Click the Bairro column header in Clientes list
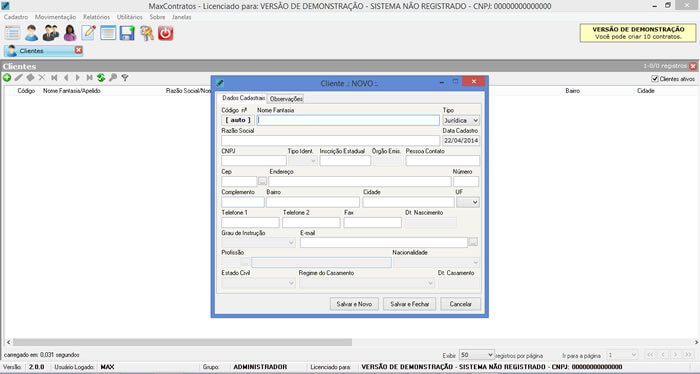The height and width of the screenshot is (374, 700). [572, 91]
